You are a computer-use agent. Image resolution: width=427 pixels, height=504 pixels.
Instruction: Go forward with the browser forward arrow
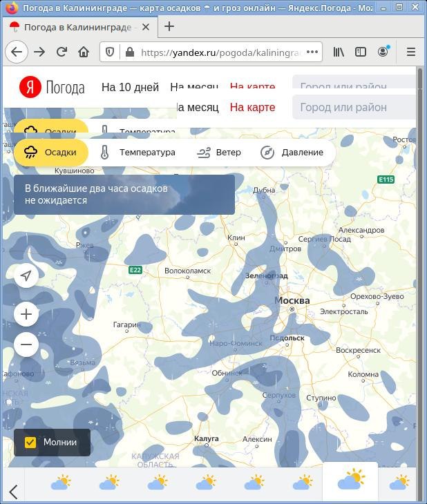pyautogui.click(x=39, y=52)
